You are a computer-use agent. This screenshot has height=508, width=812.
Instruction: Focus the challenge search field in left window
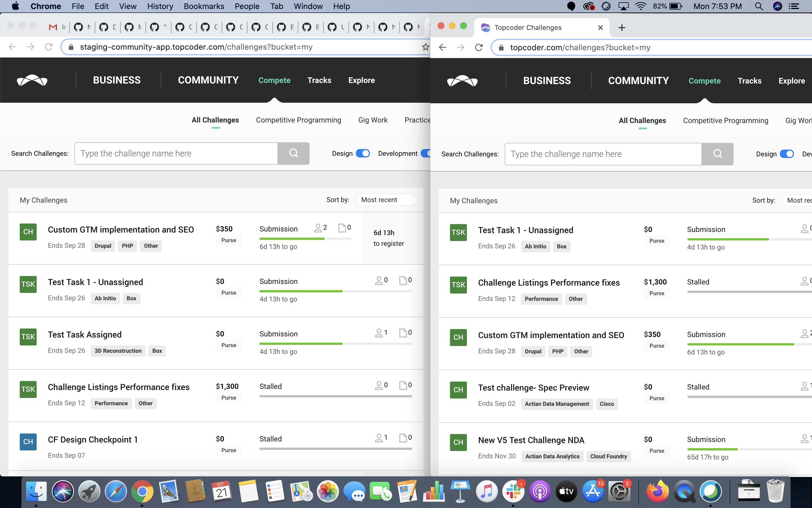tap(176, 154)
